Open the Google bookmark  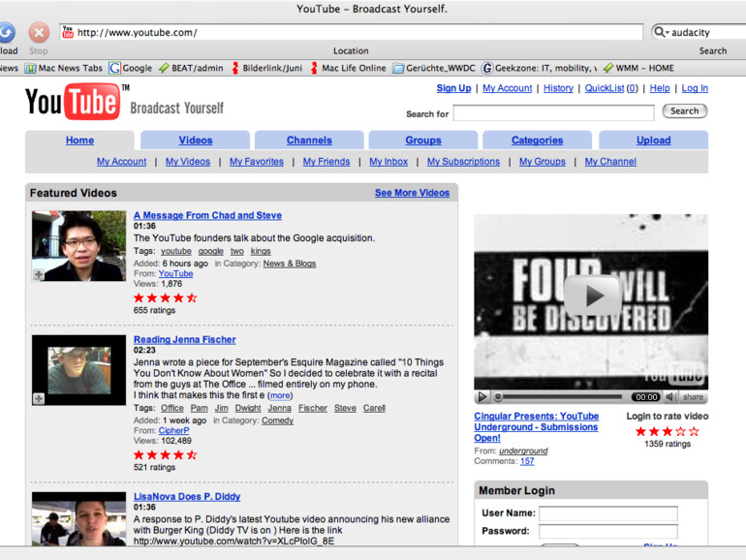pyautogui.click(x=131, y=68)
